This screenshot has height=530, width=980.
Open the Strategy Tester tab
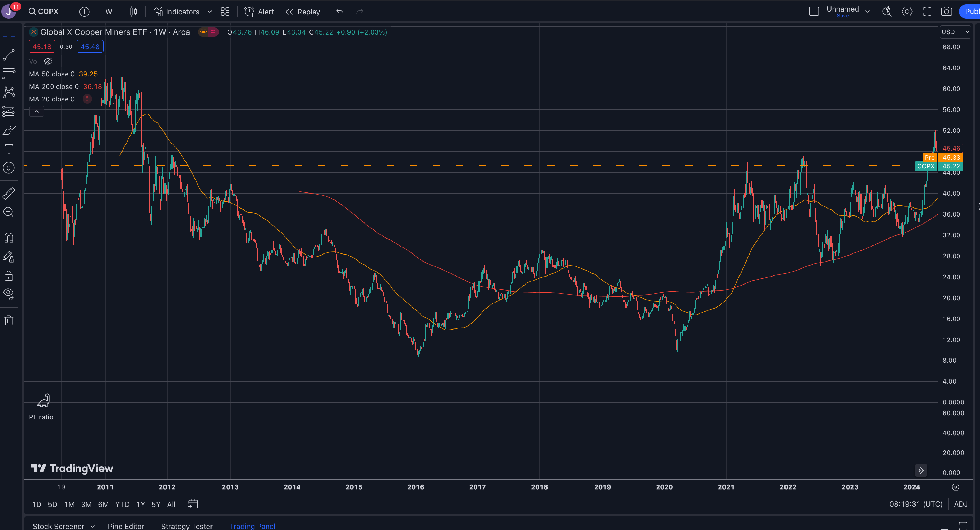[186, 526]
